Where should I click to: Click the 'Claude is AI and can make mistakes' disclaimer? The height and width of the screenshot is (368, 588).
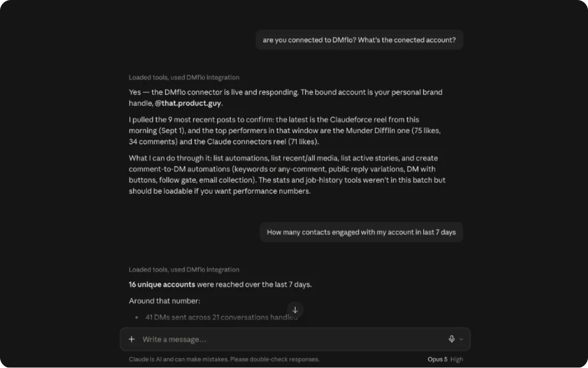click(x=224, y=359)
